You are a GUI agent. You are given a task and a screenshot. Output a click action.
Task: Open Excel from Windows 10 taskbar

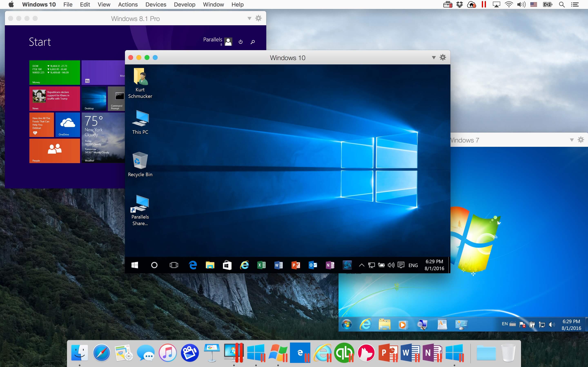262,265
